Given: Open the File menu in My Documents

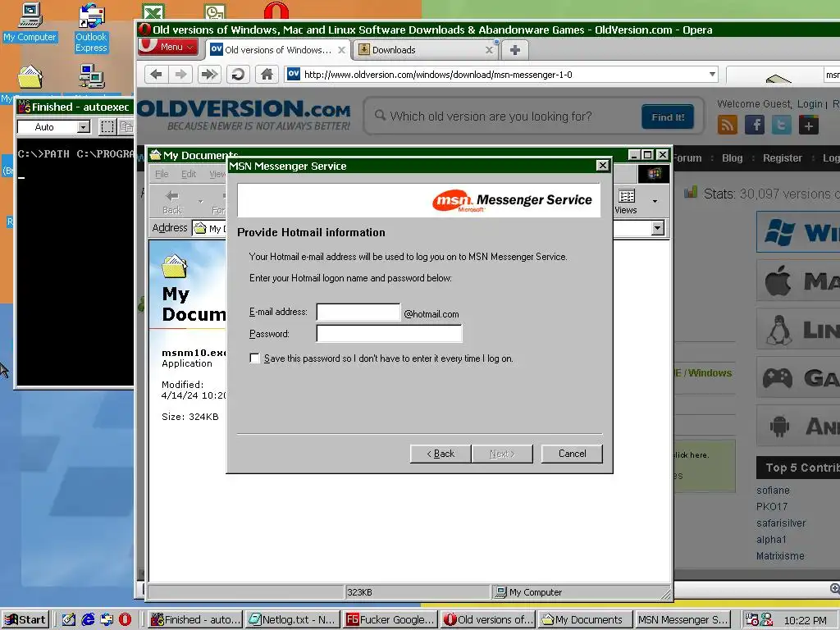Looking at the screenshot, I should [x=162, y=174].
